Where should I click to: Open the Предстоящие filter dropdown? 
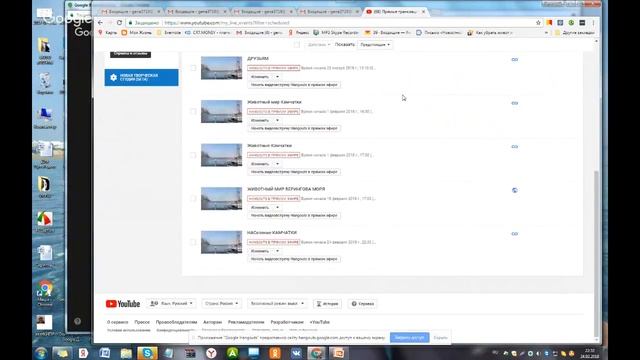pyautogui.click(x=375, y=44)
